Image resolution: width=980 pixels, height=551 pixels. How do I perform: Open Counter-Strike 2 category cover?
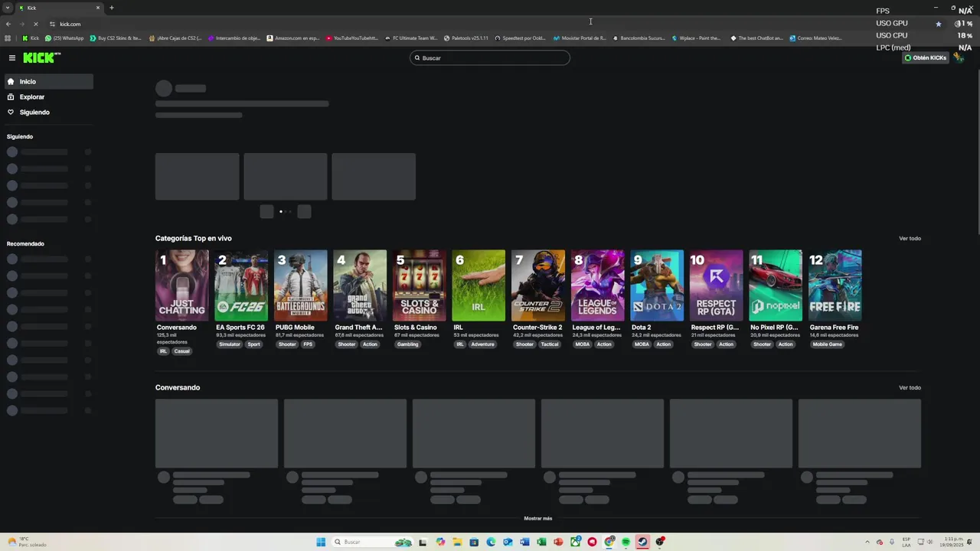point(538,285)
